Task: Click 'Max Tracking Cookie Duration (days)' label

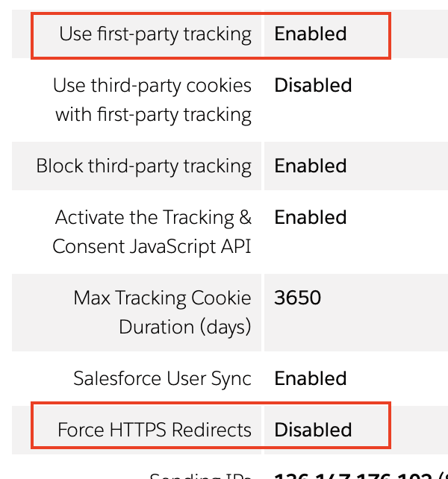Action: [x=162, y=313]
